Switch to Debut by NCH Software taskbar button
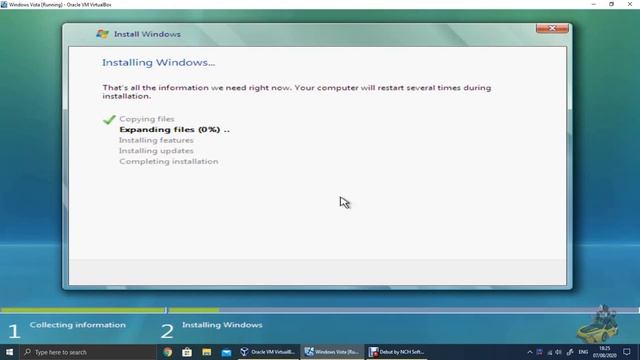 396,352
